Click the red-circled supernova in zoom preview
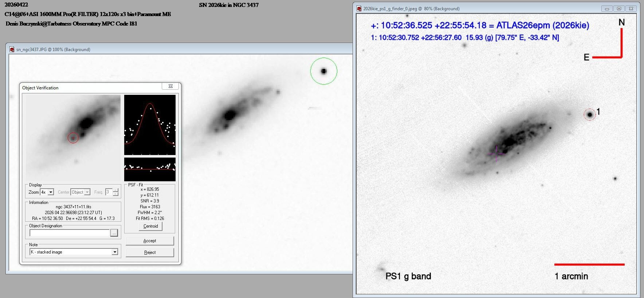644x298 pixels. coord(73,138)
